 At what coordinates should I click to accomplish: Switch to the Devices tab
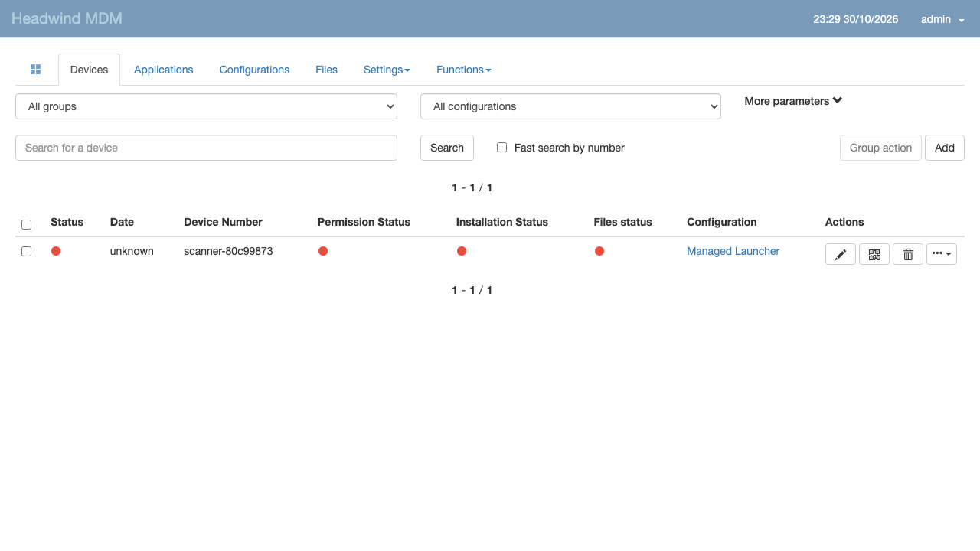coord(89,70)
